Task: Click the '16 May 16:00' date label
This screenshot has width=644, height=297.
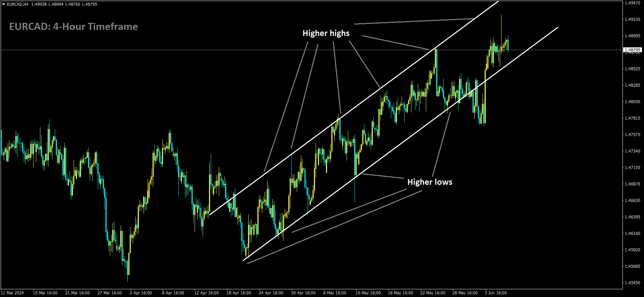Action: click(x=400, y=293)
